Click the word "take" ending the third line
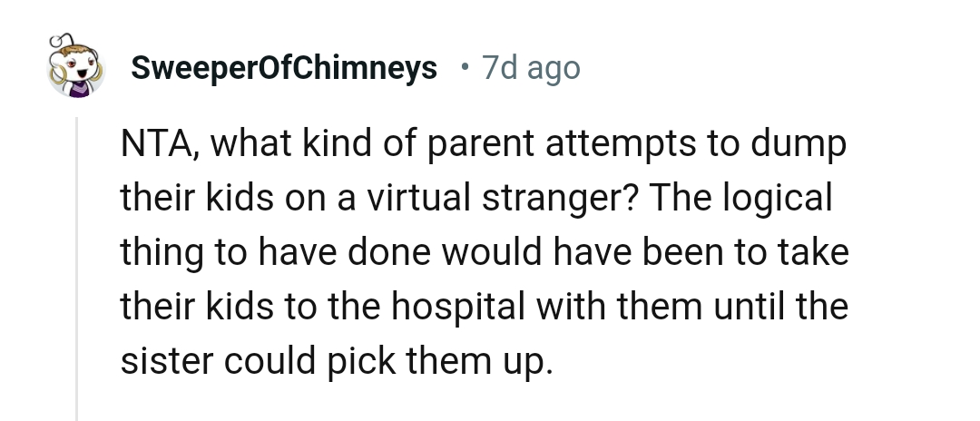 pos(815,253)
